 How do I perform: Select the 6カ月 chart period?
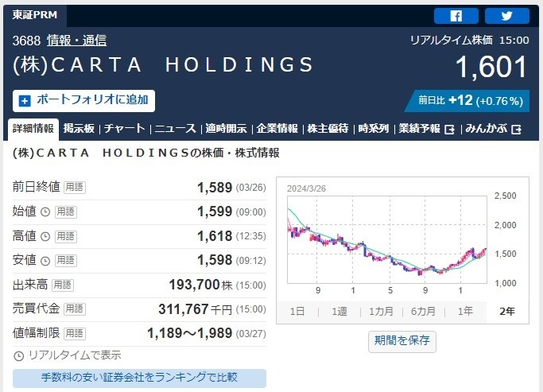pos(423,312)
